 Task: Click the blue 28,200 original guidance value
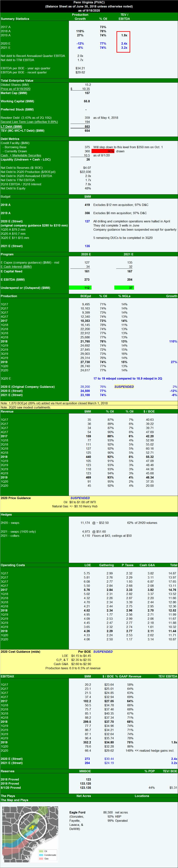point(85,387)
